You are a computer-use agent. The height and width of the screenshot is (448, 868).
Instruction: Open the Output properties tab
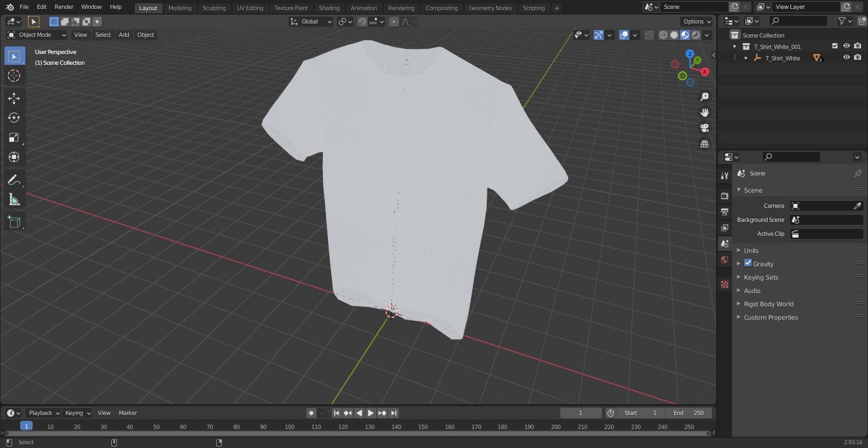724,212
